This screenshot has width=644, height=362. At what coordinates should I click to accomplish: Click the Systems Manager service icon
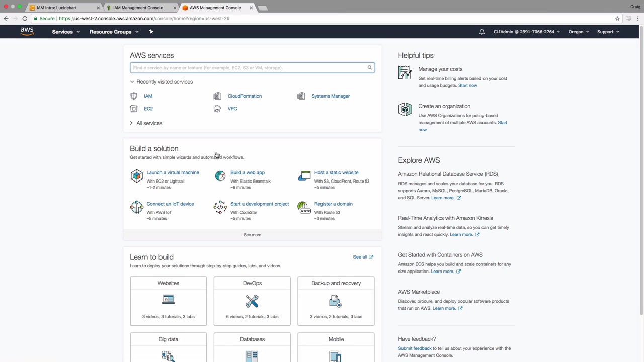pyautogui.click(x=301, y=96)
